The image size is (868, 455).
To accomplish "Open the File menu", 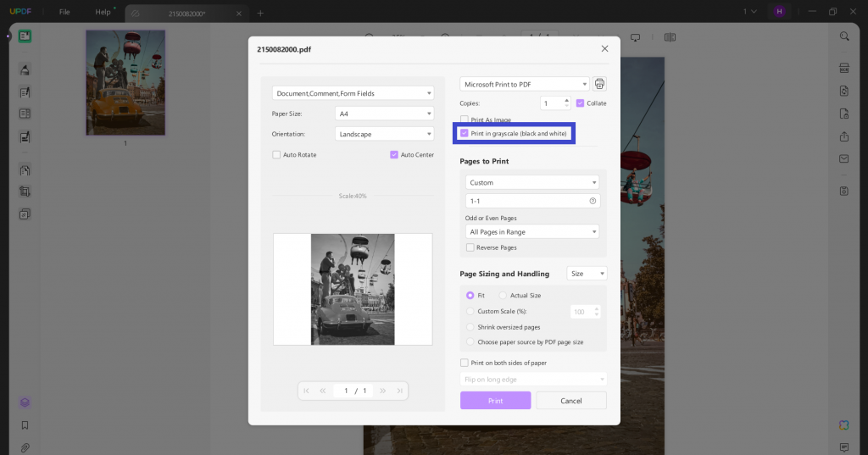I will click(64, 12).
